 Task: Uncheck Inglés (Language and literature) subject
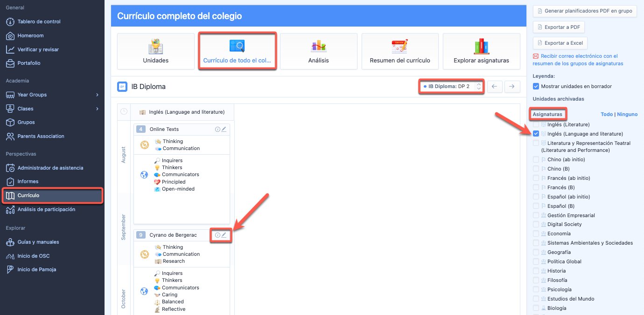[x=536, y=134]
